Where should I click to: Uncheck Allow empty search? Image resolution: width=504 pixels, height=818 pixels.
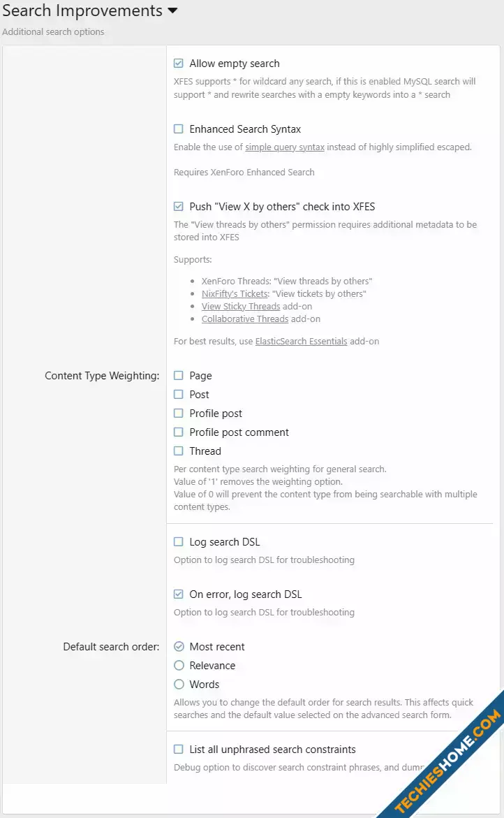click(x=178, y=63)
